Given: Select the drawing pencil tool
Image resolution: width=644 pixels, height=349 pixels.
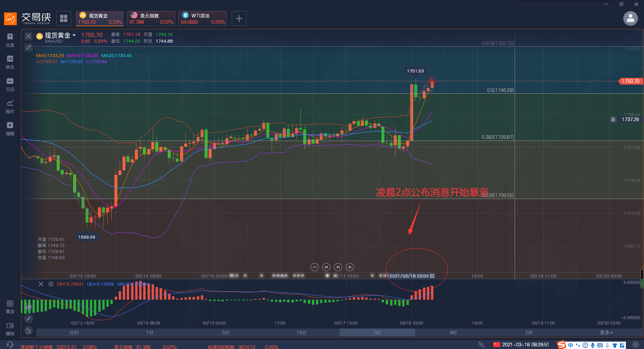Looking at the screenshot, I should tap(29, 318).
